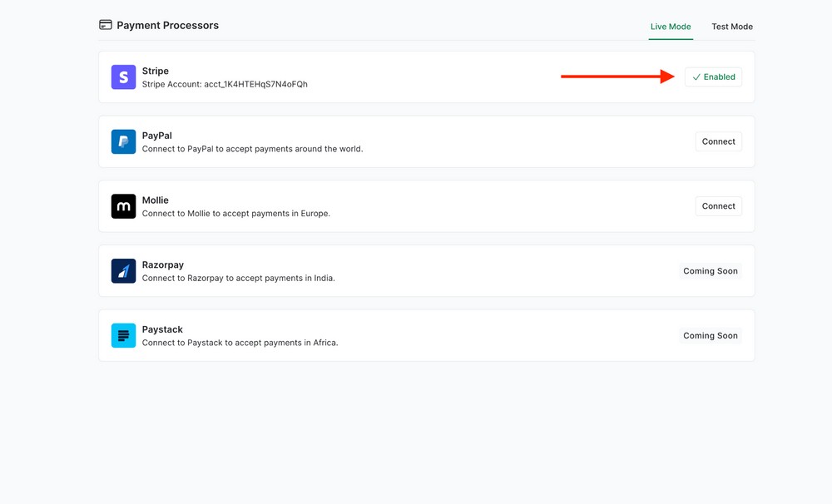Viewport: 832px width, 504px height.
Task: Click the PayPal logo icon
Action: [x=123, y=141]
